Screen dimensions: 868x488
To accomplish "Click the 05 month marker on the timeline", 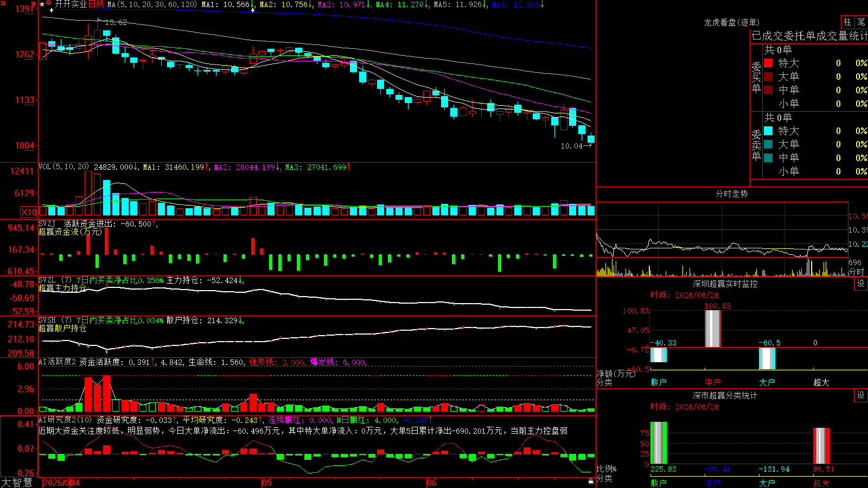I will tap(266, 483).
